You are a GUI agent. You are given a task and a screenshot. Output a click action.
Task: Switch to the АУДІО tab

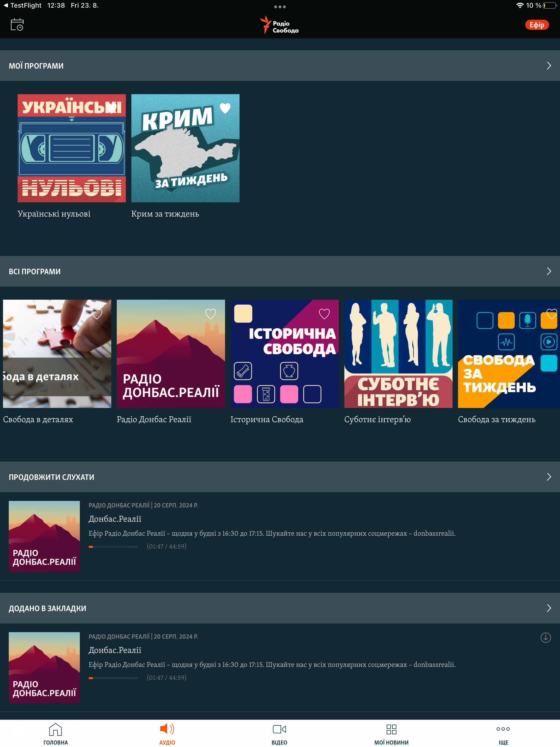point(167,734)
